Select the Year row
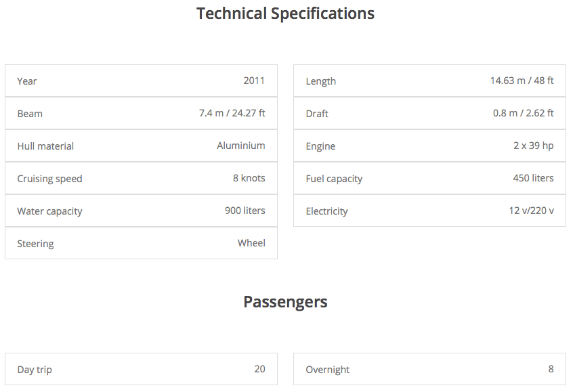This screenshot has height=392, width=573. tap(141, 81)
